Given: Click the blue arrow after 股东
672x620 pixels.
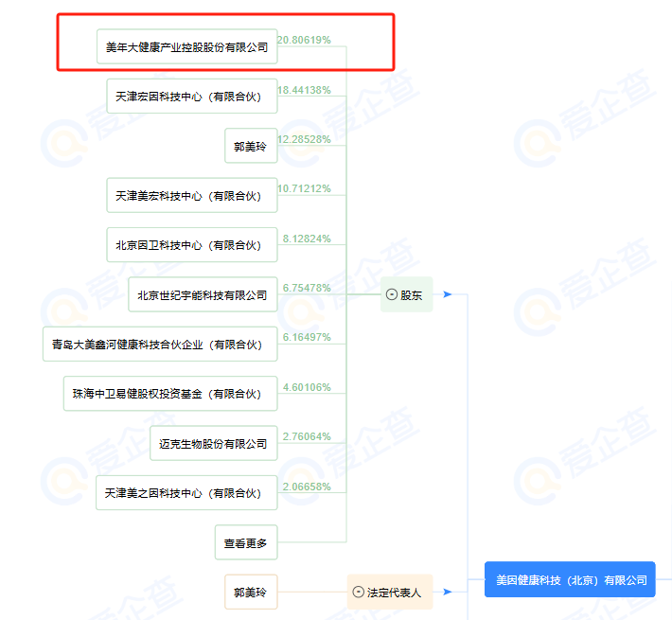Looking at the screenshot, I should (448, 294).
